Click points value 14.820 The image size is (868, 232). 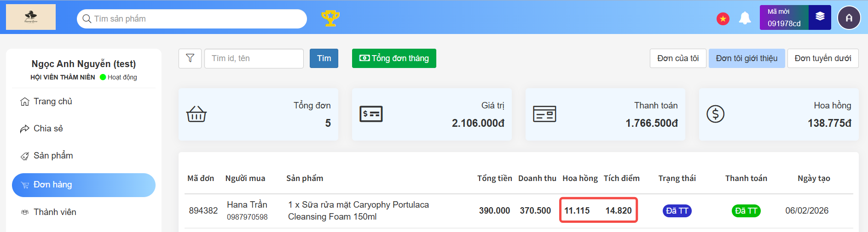[x=619, y=211]
